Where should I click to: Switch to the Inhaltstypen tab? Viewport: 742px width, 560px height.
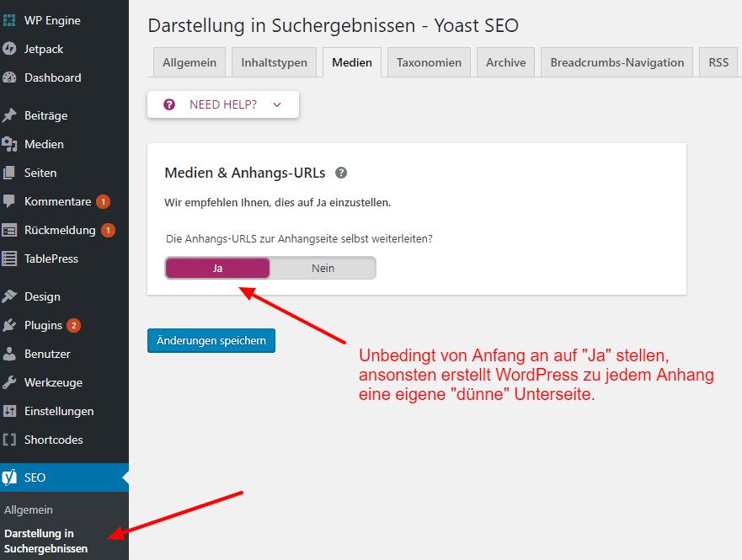pyautogui.click(x=274, y=62)
